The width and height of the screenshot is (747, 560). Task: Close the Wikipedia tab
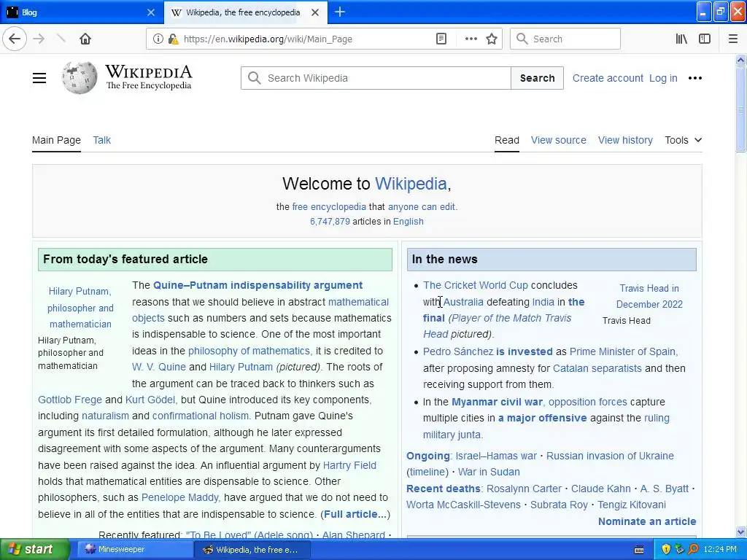pyautogui.click(x=315, y=12)
